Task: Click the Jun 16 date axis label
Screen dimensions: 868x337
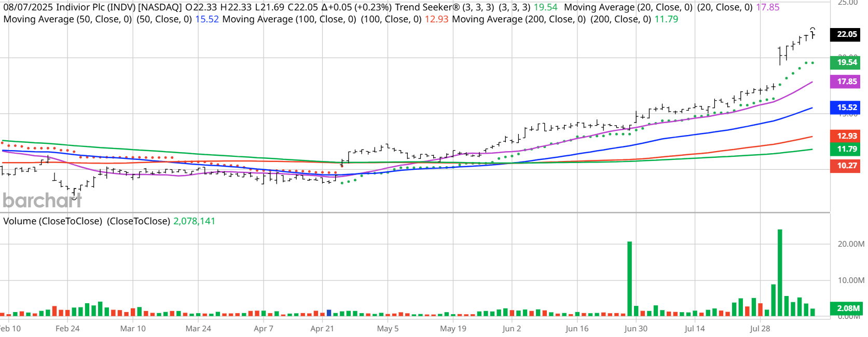Action: [x=577, y=329]
